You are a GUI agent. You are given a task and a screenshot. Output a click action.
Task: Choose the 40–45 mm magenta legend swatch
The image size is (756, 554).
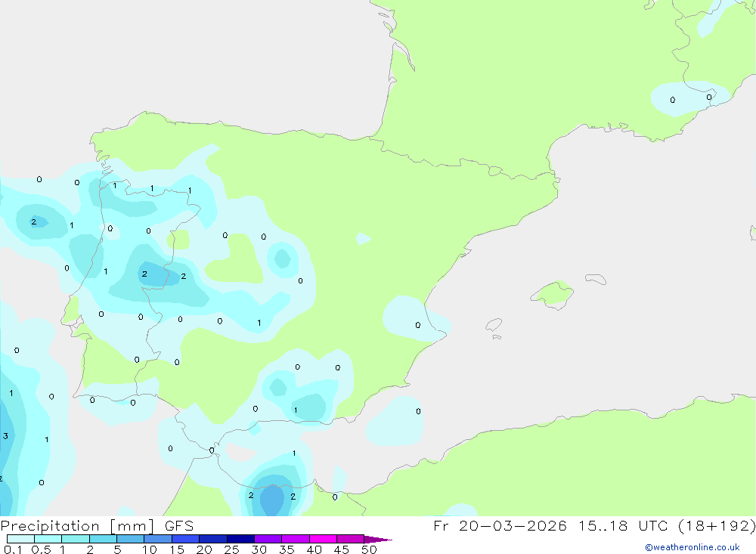[x=323, y=539]
